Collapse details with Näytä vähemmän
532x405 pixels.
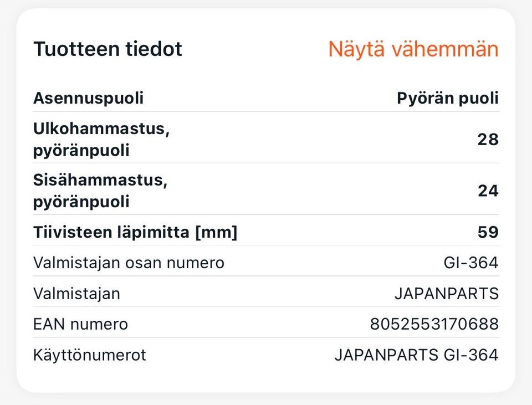(413, 49)
